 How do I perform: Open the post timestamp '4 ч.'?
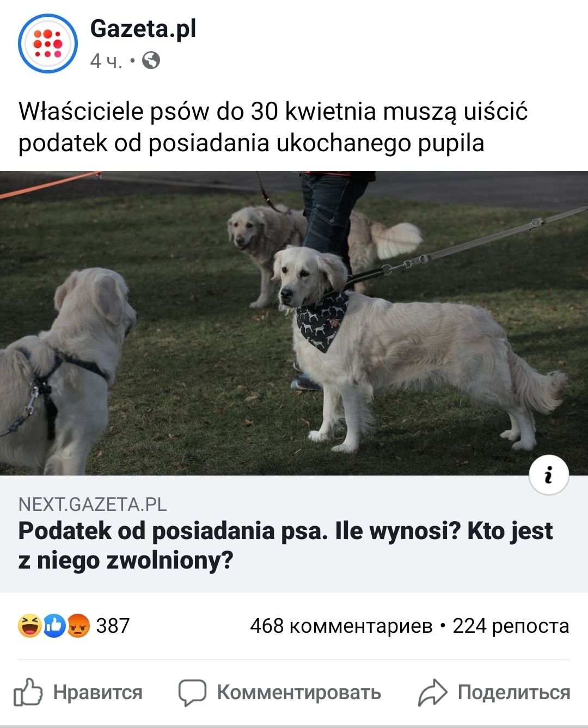[x=106, y=60]
